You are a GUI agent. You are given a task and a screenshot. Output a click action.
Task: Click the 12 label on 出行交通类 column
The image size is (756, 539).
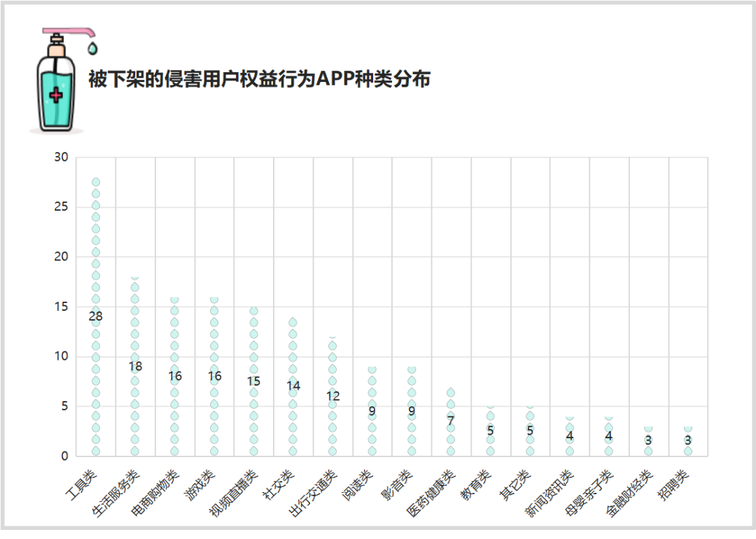coord(332,396)
